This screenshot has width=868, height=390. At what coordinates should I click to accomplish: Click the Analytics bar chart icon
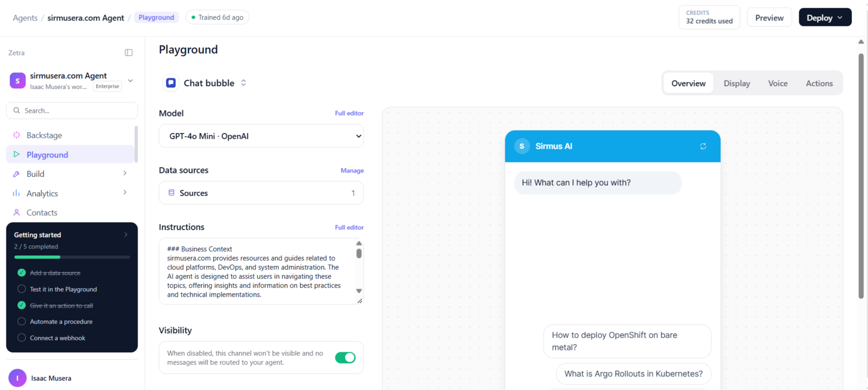[16, 193]
